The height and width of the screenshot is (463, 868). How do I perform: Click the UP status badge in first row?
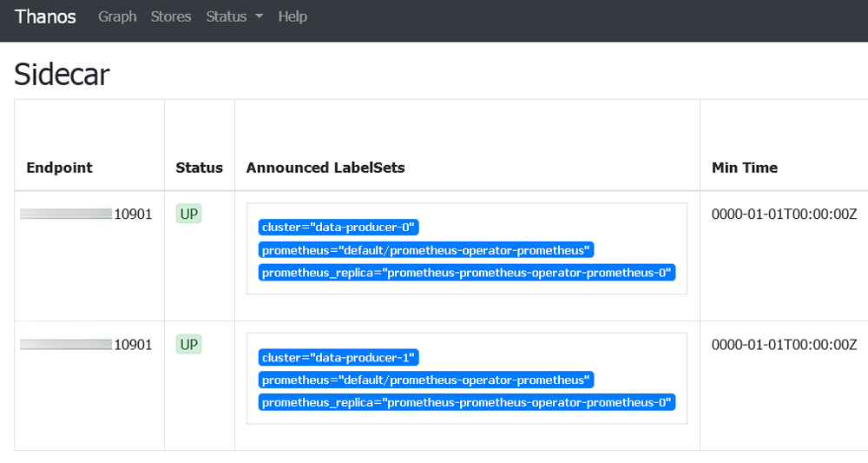coord(188,215)
